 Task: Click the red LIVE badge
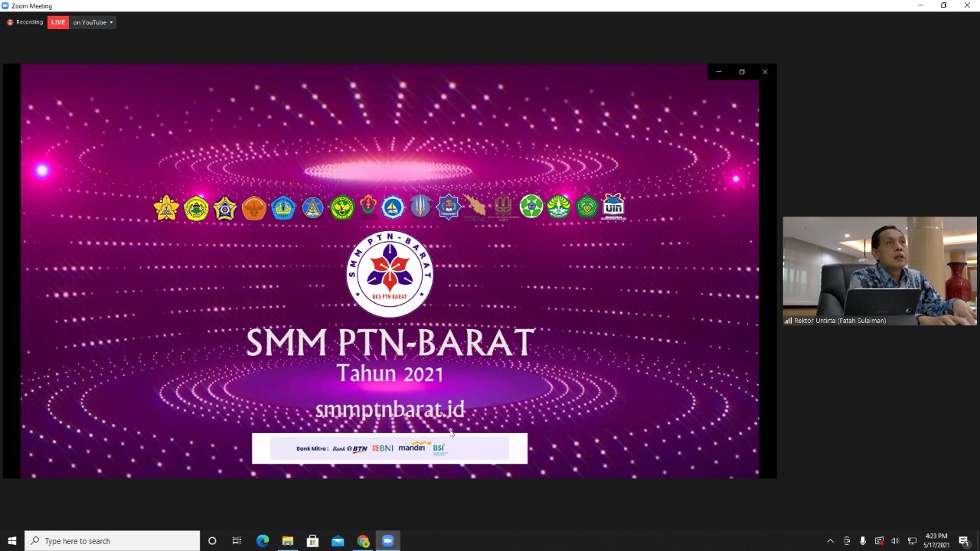click(x=58, y=22)
